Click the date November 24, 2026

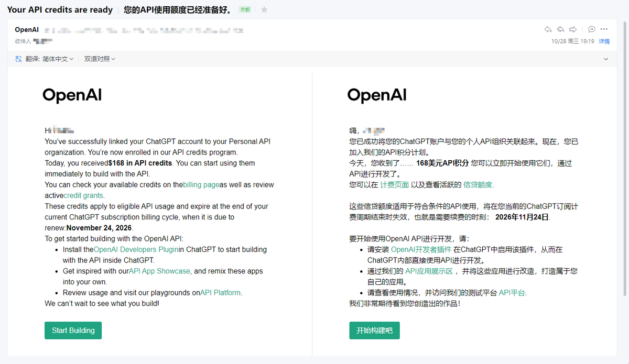click(x=100, y=228)
